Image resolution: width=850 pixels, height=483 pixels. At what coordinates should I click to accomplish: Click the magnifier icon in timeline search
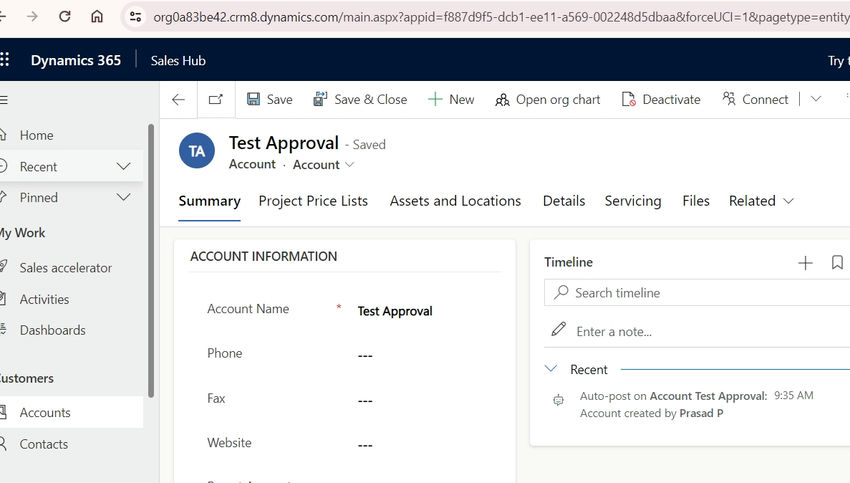561,292
